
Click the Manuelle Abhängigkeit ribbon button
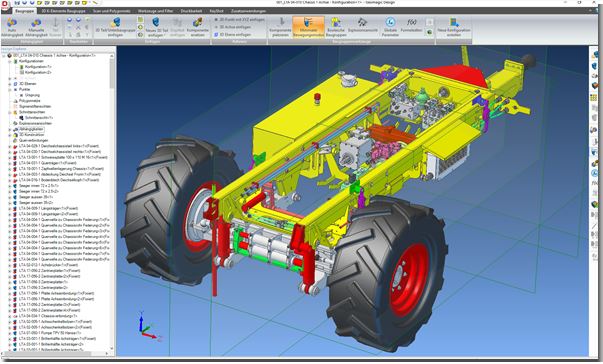point(37,27)
